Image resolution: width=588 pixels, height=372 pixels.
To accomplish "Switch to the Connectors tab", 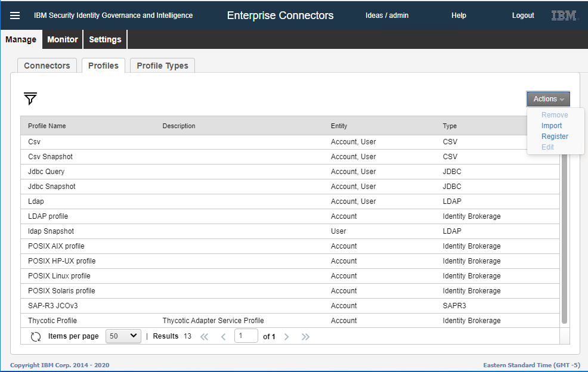I will coord(47,66).
